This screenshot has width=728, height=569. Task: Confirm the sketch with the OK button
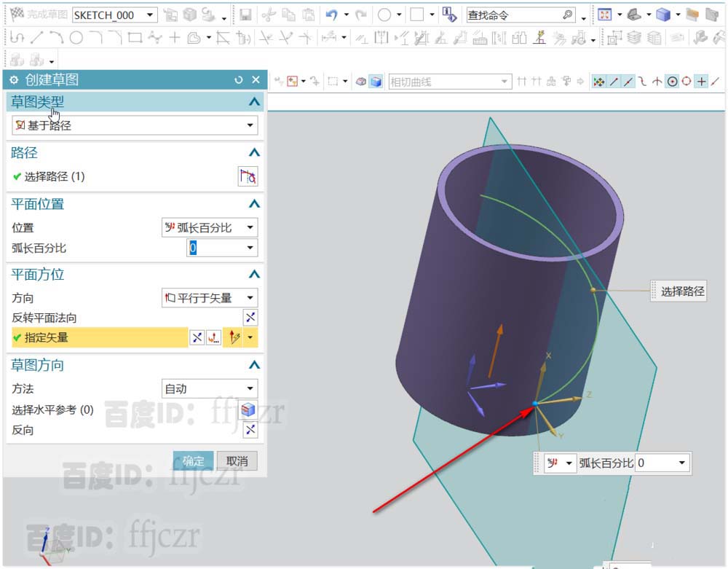(193, 461)
